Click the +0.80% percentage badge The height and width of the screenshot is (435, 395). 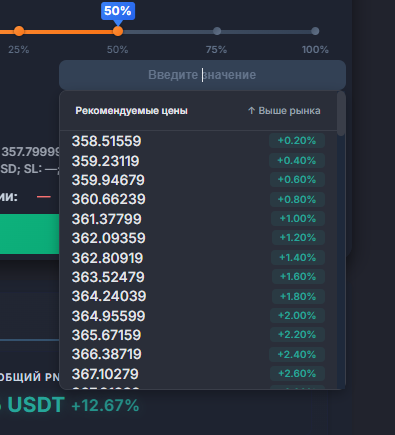[x=297, y=199]
